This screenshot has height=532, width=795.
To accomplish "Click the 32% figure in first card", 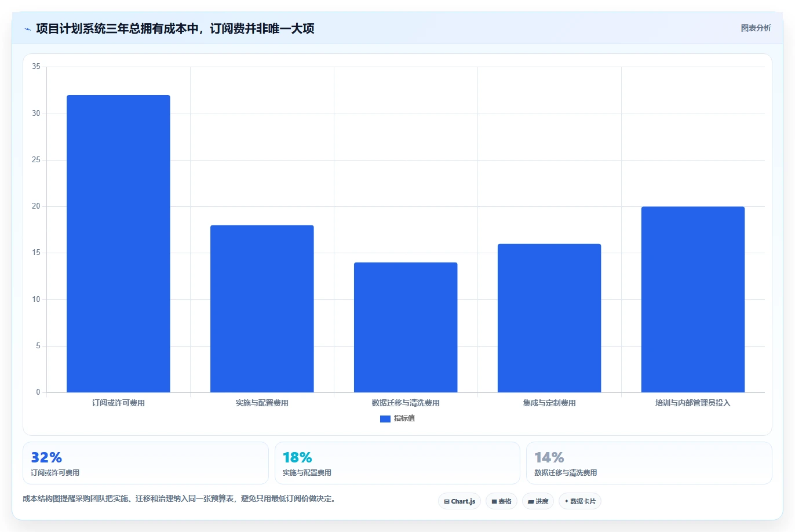I will click(46, 457).
